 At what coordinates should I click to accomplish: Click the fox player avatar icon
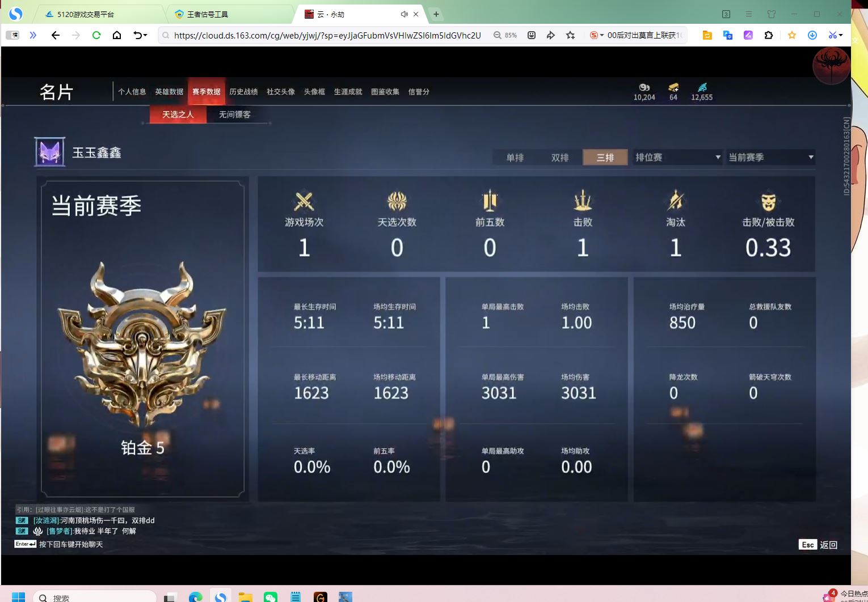point(49,152)
